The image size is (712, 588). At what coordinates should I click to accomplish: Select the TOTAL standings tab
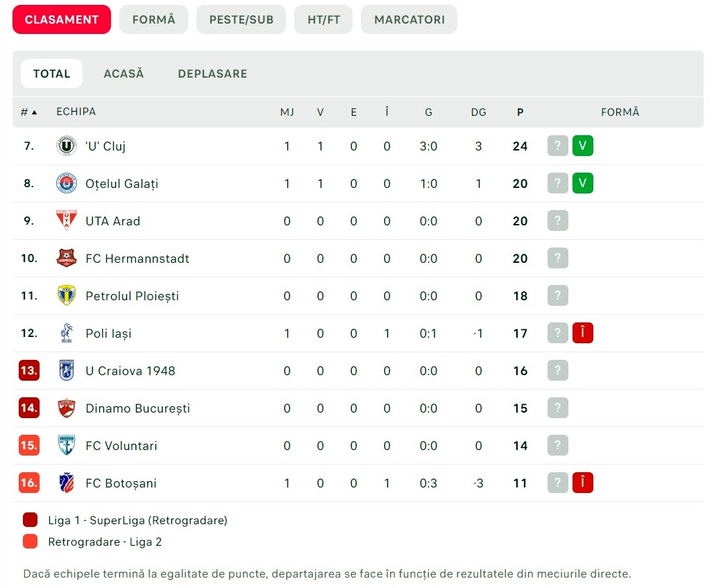[51, 73]
